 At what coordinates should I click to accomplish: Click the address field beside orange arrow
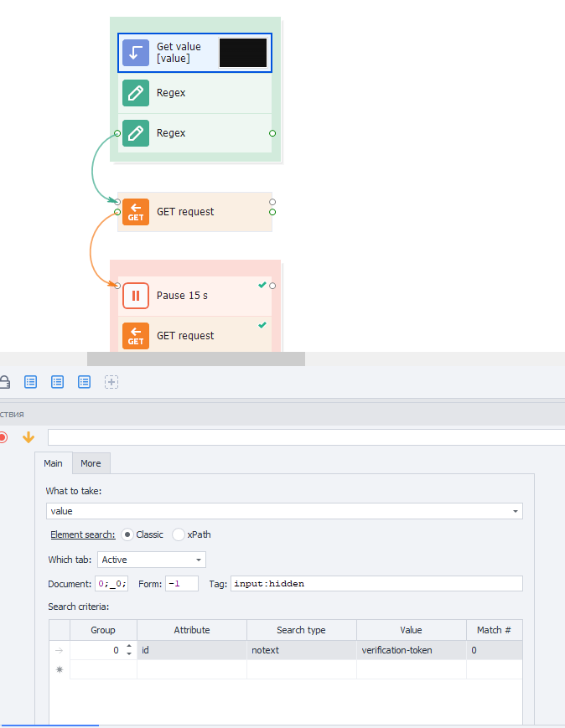[x=306, y=437]
